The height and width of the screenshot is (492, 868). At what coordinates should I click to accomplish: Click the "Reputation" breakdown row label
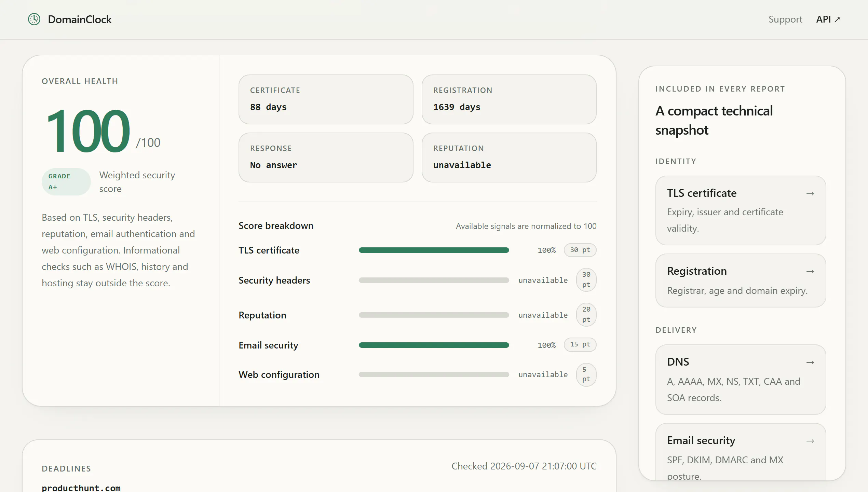tap(262, 315)
